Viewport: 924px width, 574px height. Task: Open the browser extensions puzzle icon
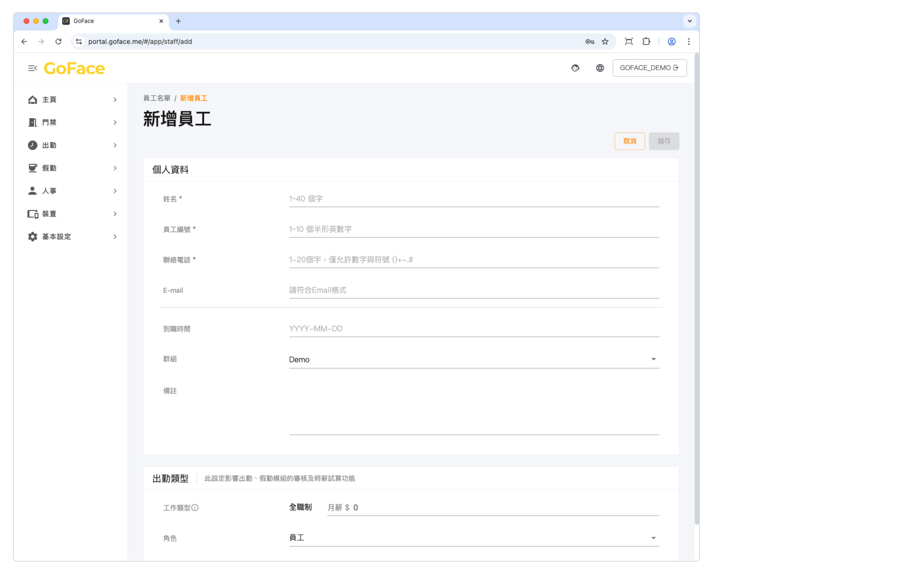click(x=646, y=42)
